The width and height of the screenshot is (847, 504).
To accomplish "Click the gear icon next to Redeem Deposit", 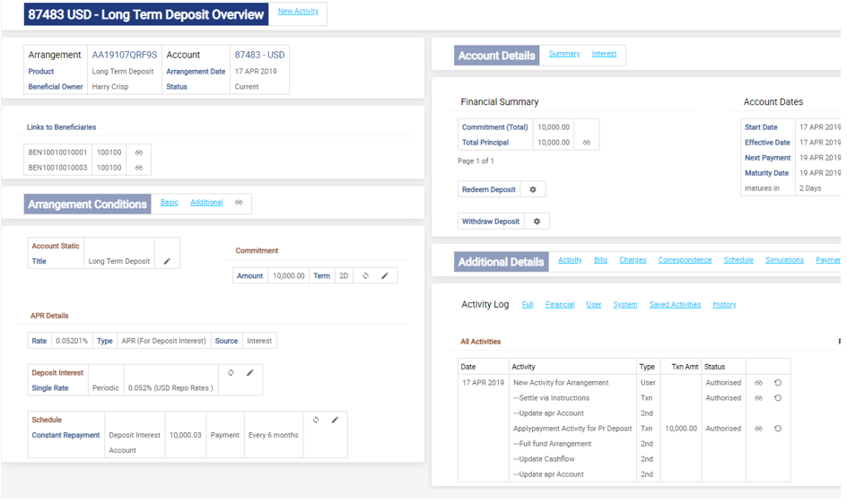I will coord(533,190).
